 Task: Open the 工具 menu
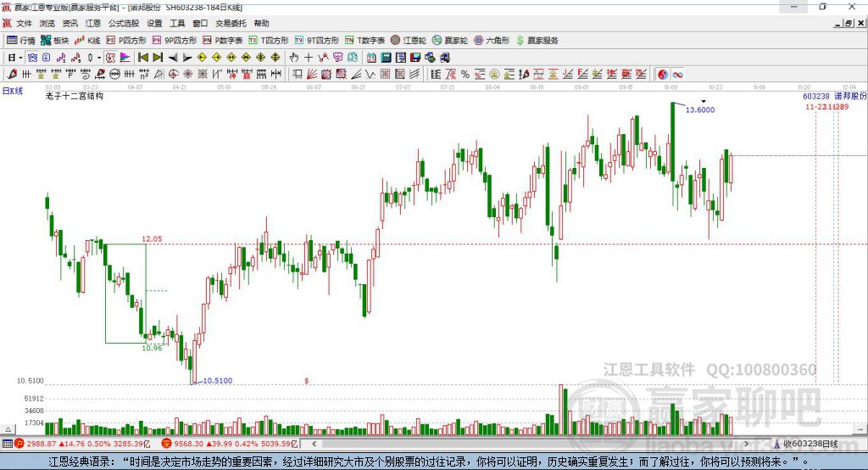(x=177, y=23)
